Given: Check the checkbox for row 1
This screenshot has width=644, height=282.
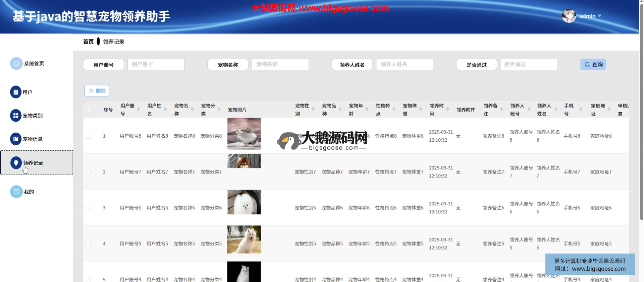Looking at the screenshot, I should pos(89,136).
